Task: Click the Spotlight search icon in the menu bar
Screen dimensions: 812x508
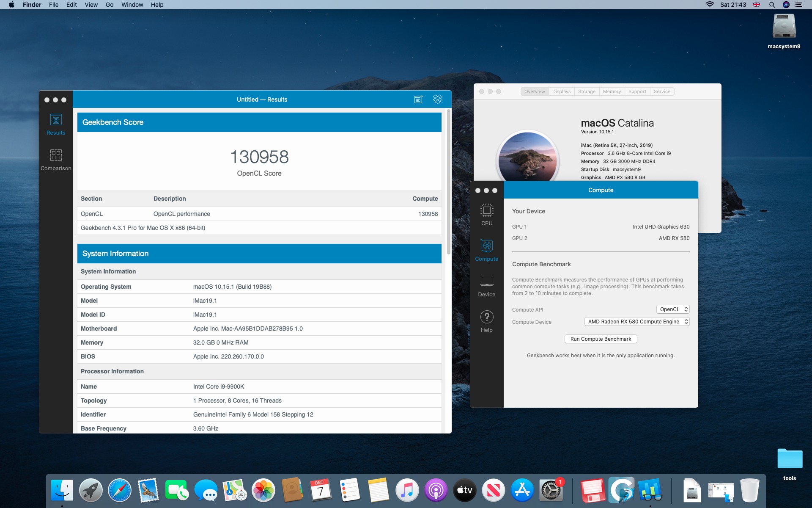Action: pyautogui.click(x=772, y=5)
